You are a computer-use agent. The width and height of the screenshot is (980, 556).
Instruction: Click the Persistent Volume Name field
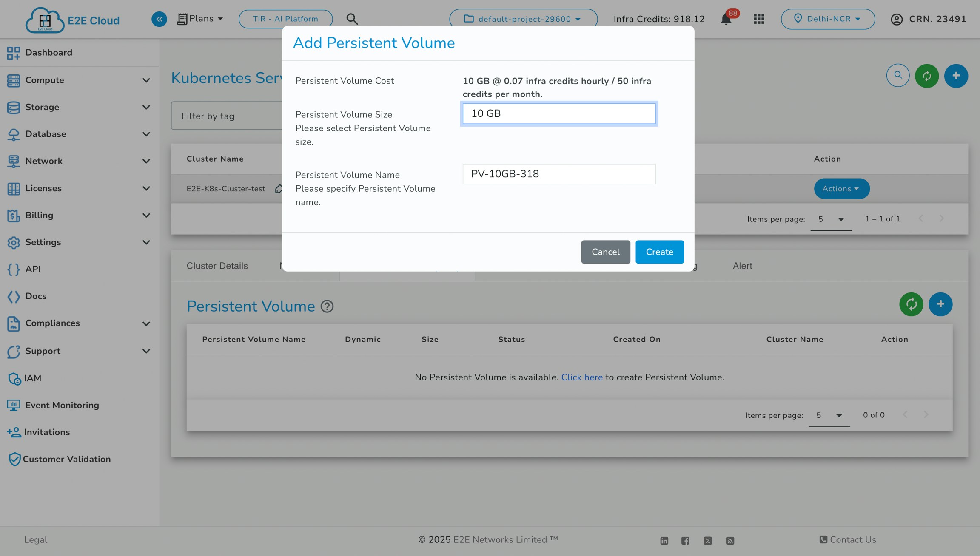click(x=559, y=174)
